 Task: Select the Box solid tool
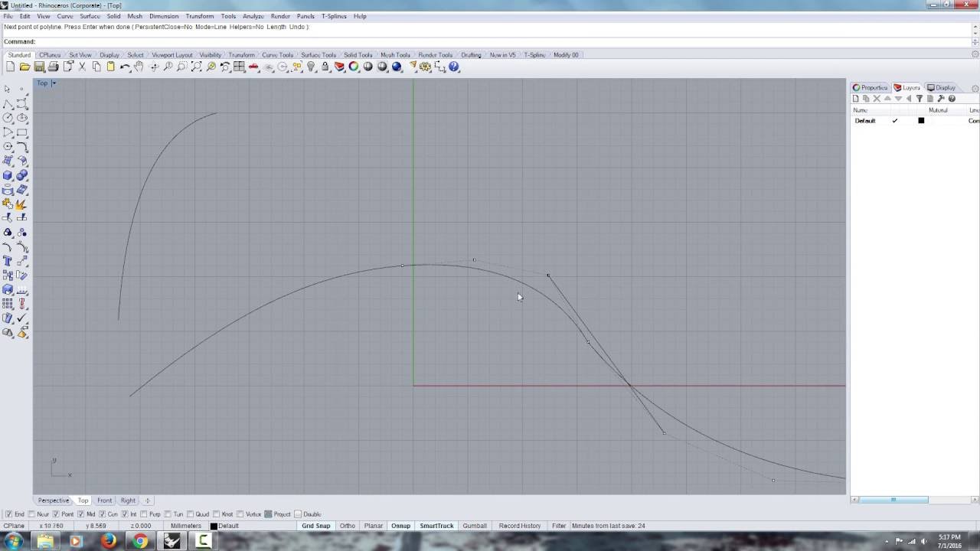click(8, 175)
